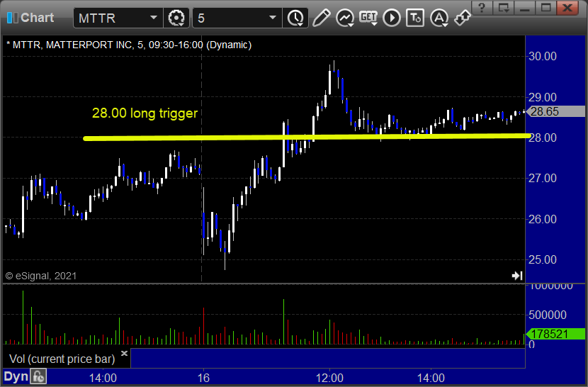Toggle the fx formula lock icon
The image size is (588, 387).
point(38,376)
